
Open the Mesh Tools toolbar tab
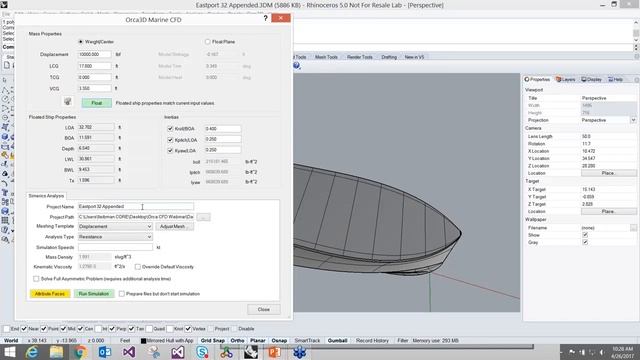[x=326, y=57]
